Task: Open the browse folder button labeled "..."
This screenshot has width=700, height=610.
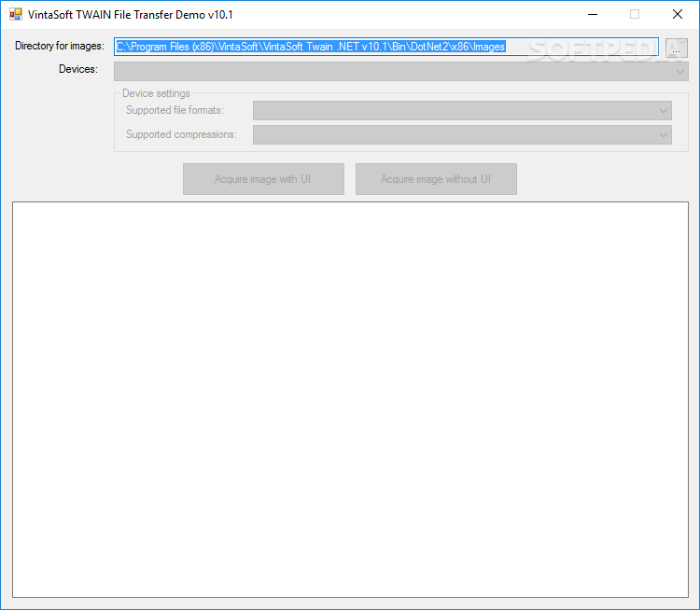Action: pyautogui.click(x=677, y=48)
